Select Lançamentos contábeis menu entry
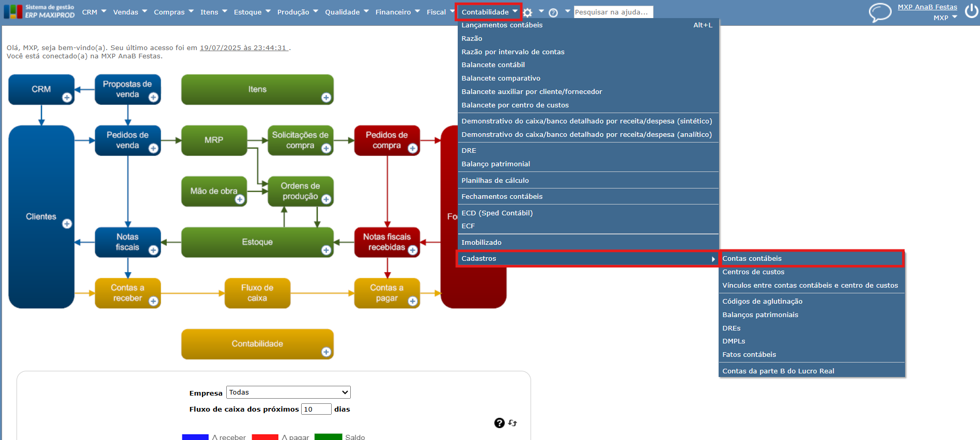The image size is (980, 440). 588,25
